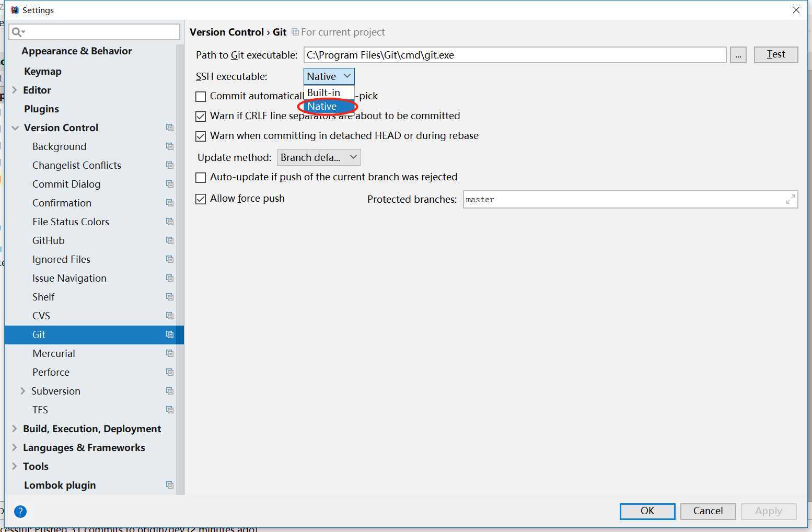Click Version Control breadcrumb in header
The height and width of the screenshot is (532, 812).
[227, 32]
